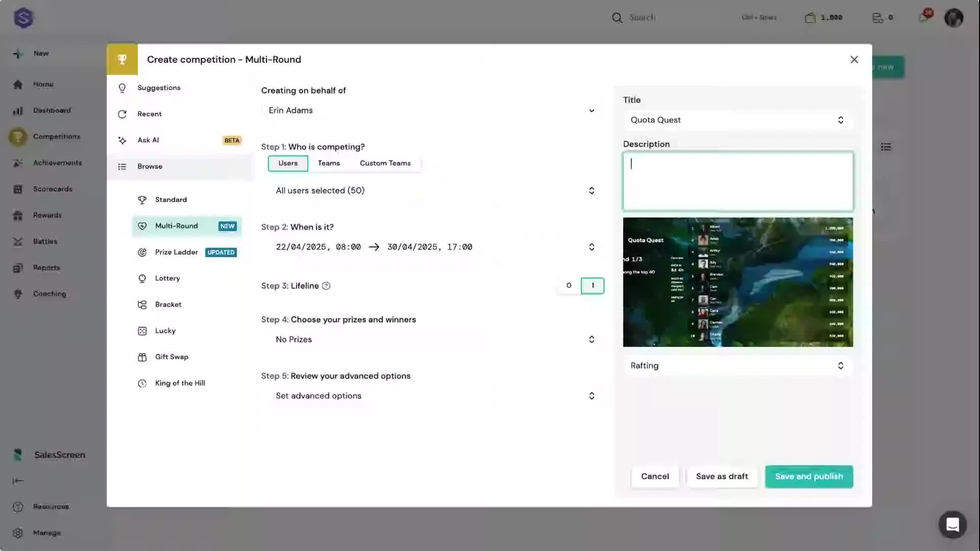Select Users as competitors
This screenshot has width=980, height=551.
tap(288, 163)
